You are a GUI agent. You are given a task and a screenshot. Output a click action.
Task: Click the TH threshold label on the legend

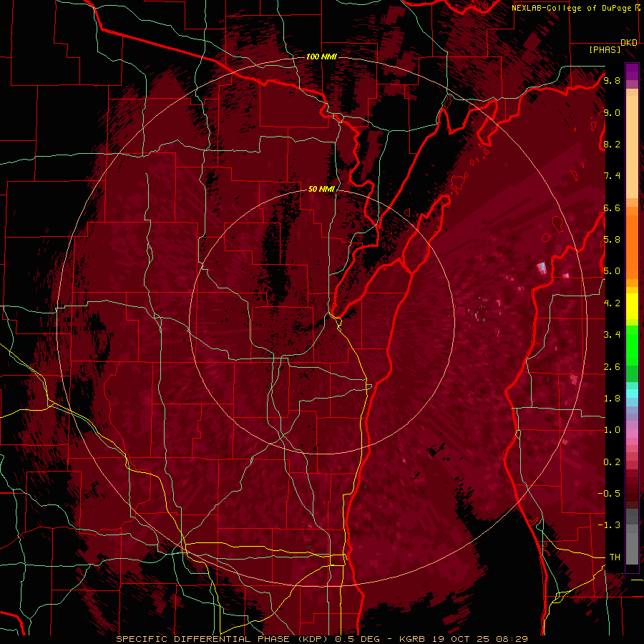click(615, 557)
